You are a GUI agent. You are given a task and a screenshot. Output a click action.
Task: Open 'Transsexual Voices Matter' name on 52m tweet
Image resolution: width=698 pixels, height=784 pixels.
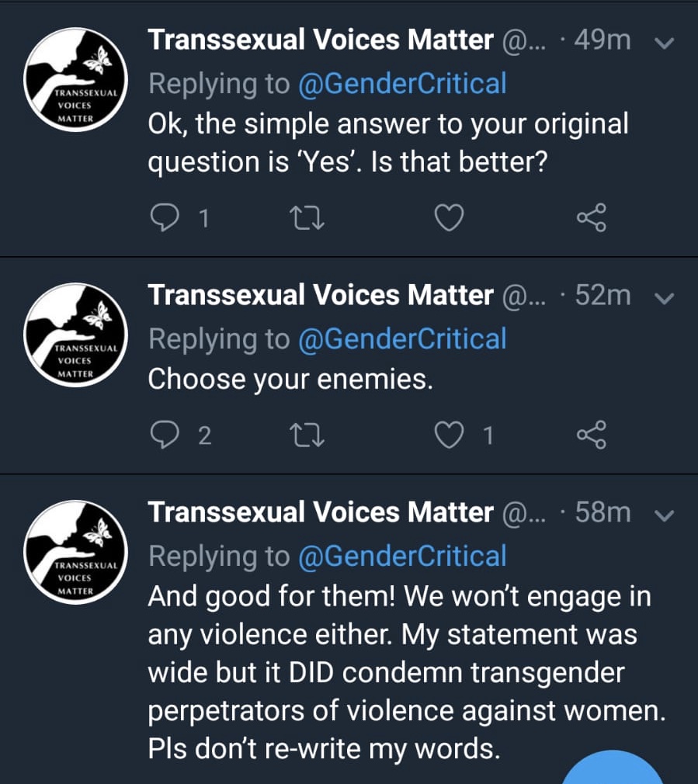coord(321,295)
